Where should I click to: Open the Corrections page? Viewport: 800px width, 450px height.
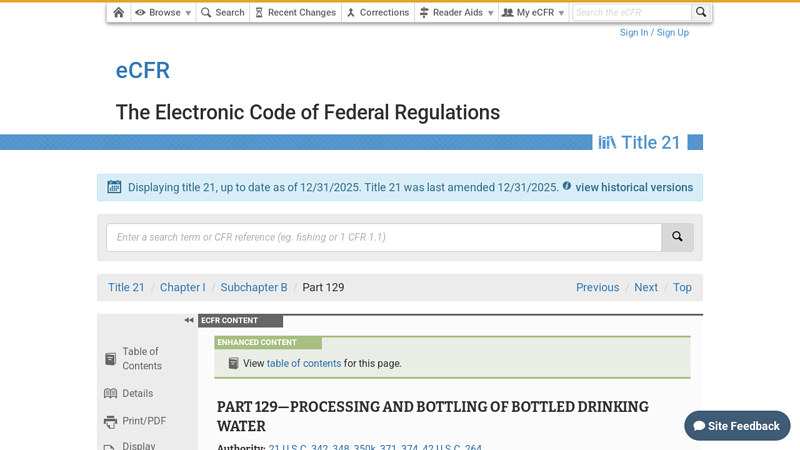click(x=378, y=12)
